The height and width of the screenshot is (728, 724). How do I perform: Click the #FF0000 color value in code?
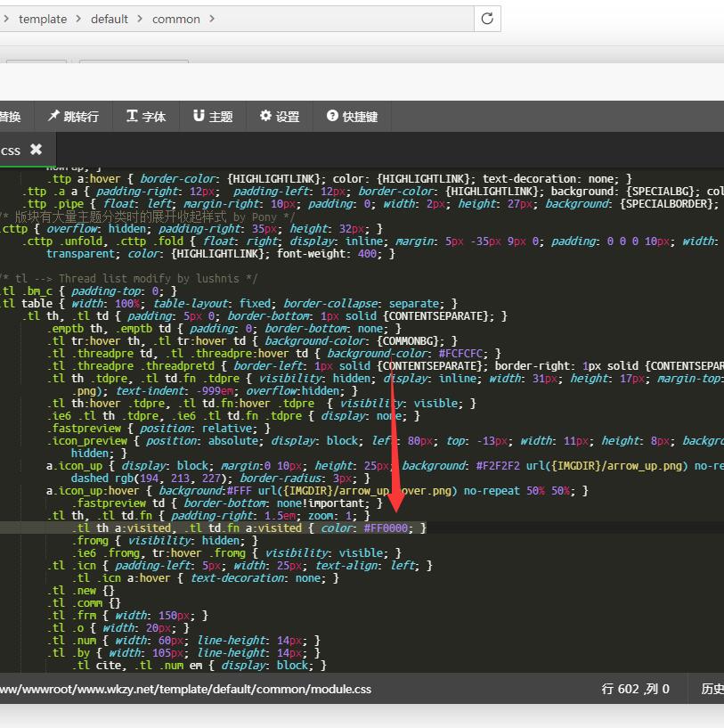tap(386, 528)
